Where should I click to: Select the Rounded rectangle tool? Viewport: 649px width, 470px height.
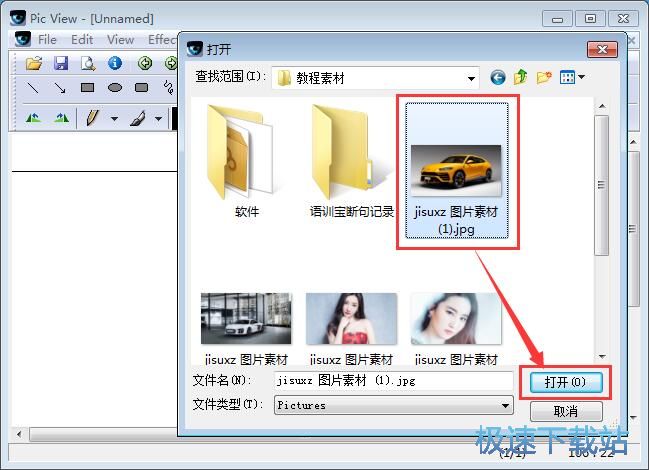142,88
